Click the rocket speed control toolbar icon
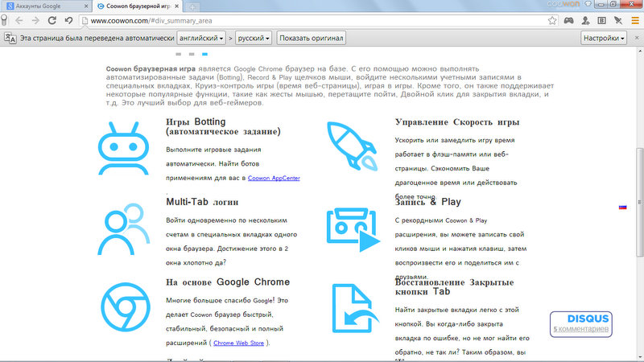644x362 pixels. [618, 21]
